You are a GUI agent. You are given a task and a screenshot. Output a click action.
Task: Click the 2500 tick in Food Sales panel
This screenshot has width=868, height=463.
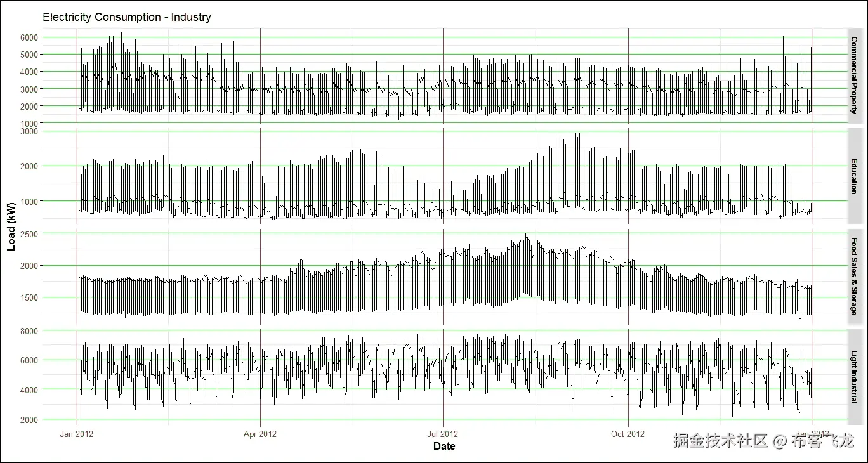point(30,233)
